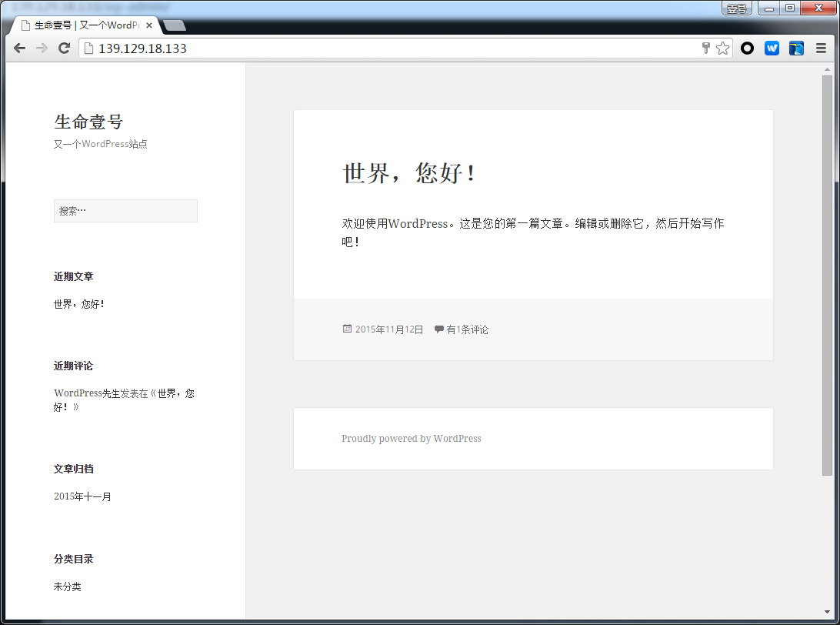
Task: Open the 2015年十一月 archive link
Action: (82, 496)
